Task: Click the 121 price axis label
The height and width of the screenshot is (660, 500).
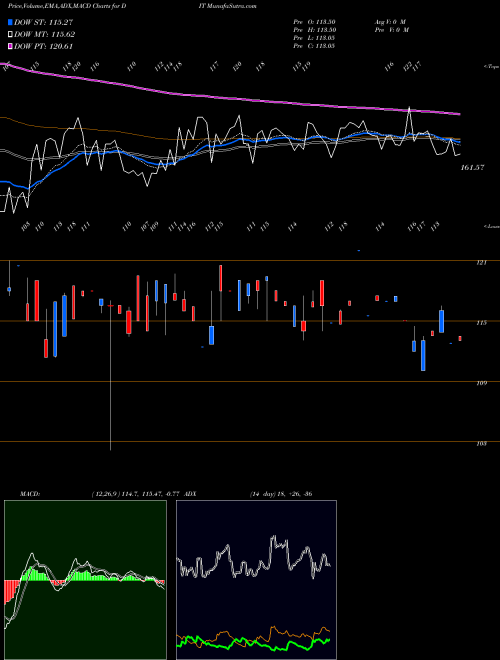Action: click(481, 263)
